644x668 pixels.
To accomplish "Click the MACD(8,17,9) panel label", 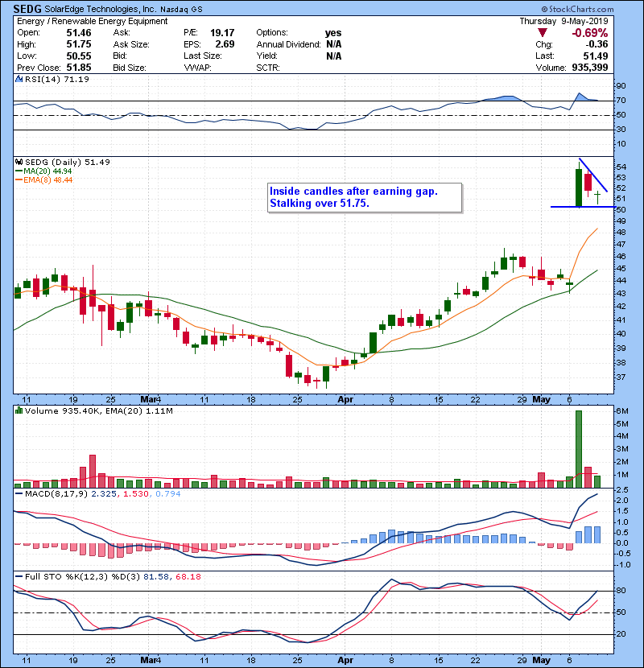I will pyautogui.click(x=56, y=494).
